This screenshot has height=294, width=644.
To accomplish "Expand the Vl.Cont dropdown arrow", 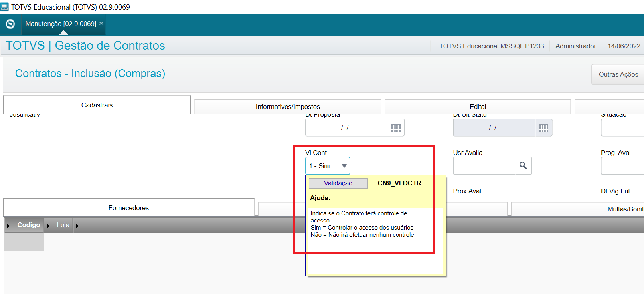I will tap(344, 166).
